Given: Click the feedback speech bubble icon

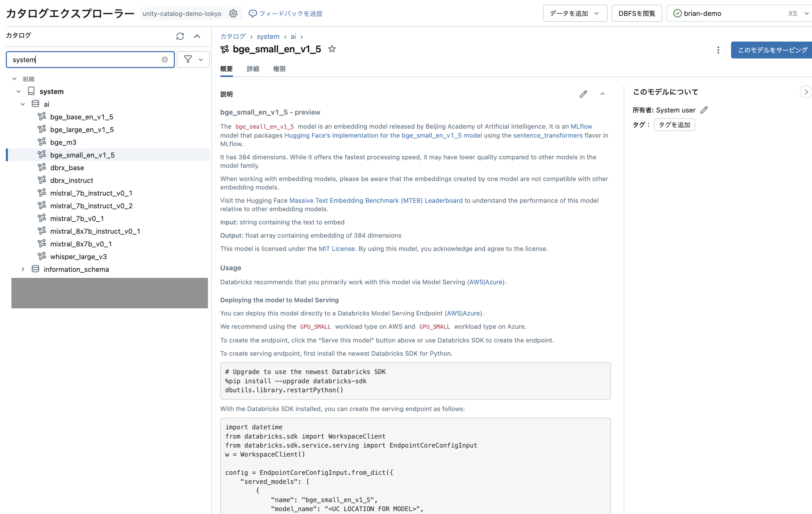Looking at the screenshot, I should point(253,13).
